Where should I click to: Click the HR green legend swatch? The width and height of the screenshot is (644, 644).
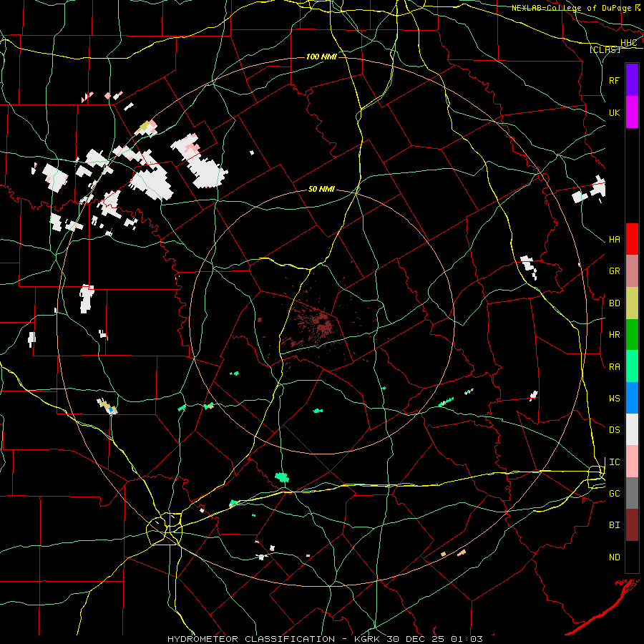[632, 334]
